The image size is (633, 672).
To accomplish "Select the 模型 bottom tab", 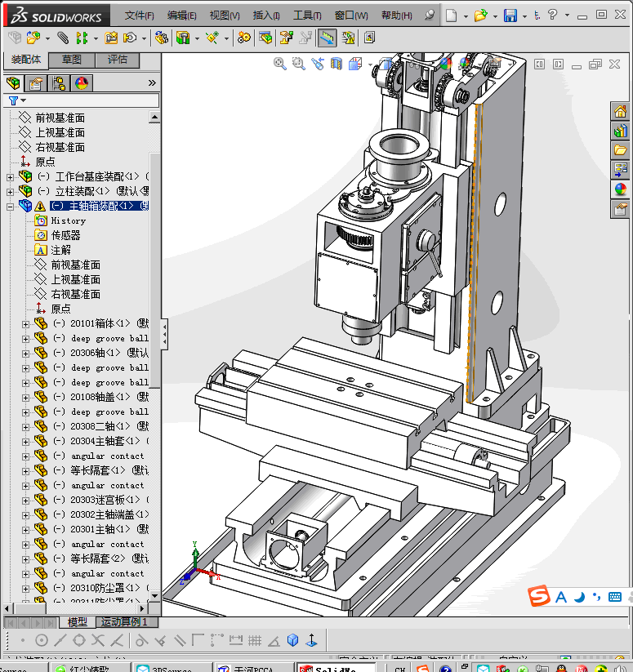I will 77,622.
